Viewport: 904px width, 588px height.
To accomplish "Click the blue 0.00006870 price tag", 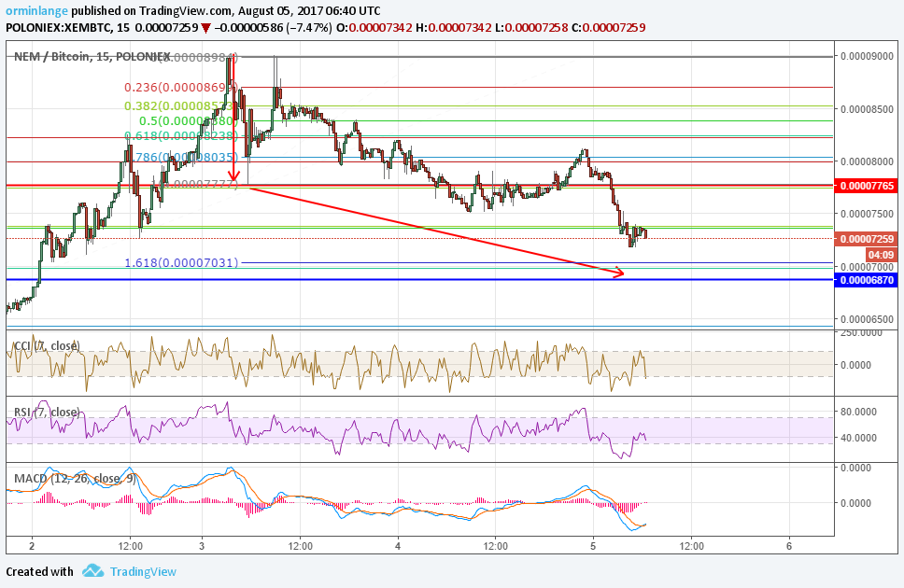I will (867, 280).
